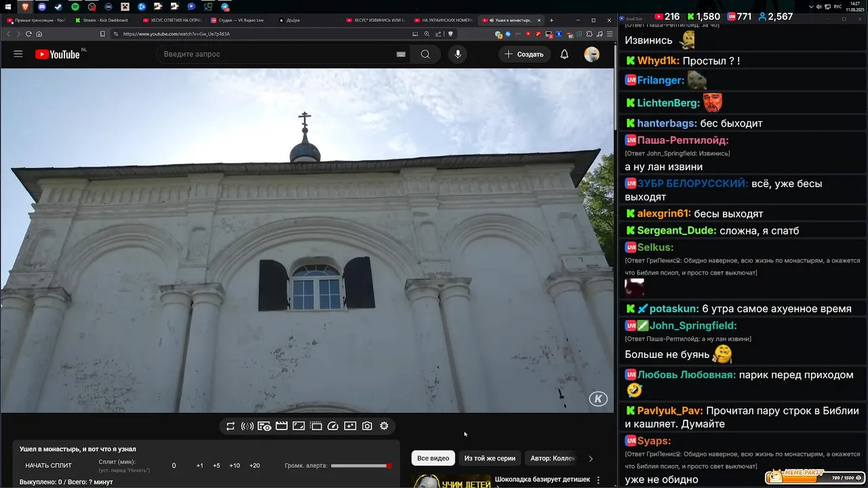Add +5 minutes to split

216,466
